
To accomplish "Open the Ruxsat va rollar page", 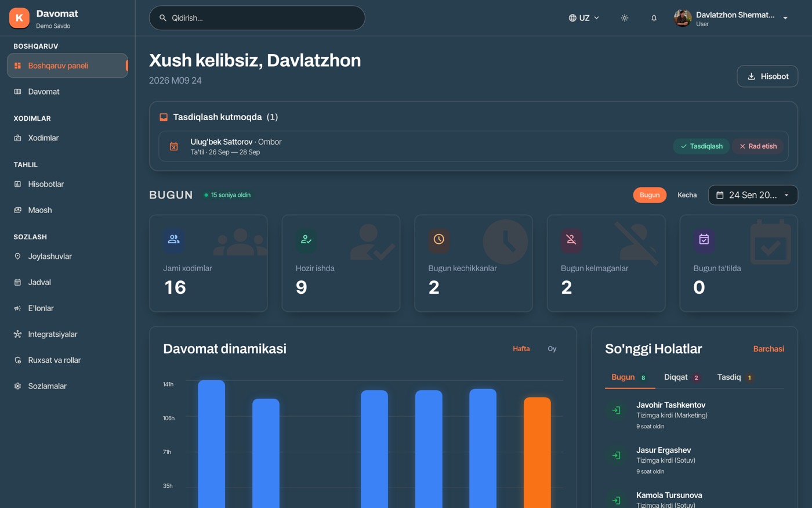I will tap(67, 360).
